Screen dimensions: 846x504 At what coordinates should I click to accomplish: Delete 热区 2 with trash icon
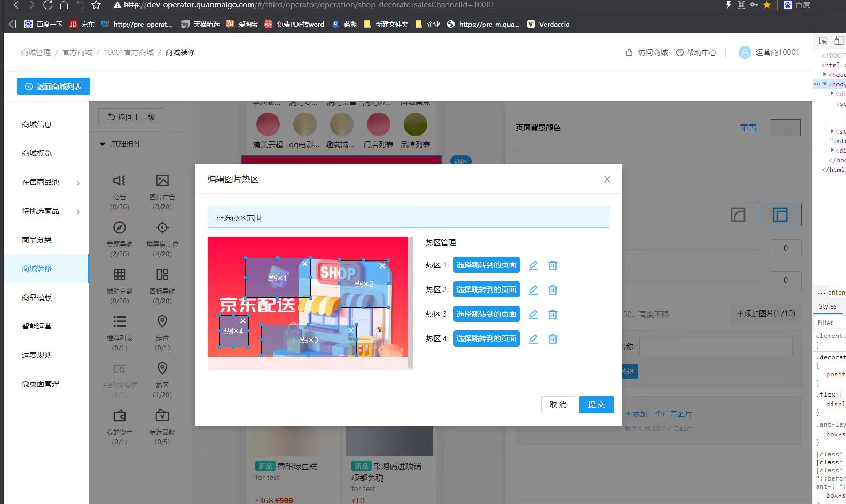[x=553, y=290]
